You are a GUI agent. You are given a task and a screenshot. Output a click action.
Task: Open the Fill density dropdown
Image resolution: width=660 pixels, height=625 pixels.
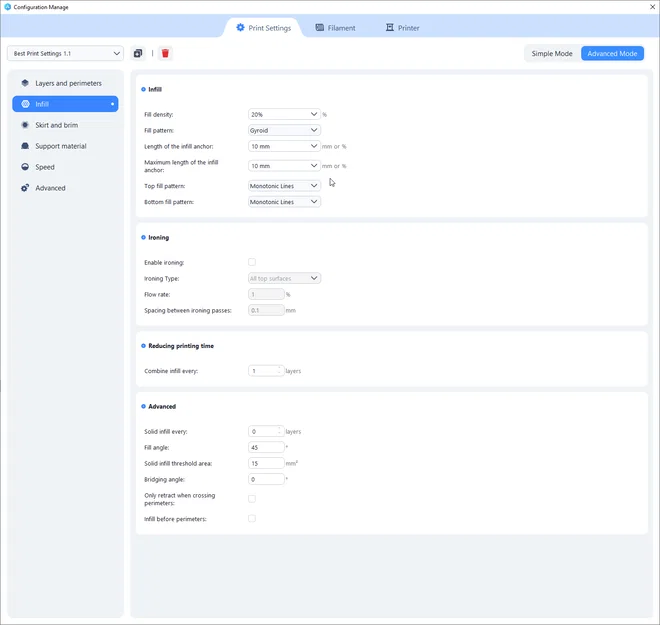coord(284,114)
